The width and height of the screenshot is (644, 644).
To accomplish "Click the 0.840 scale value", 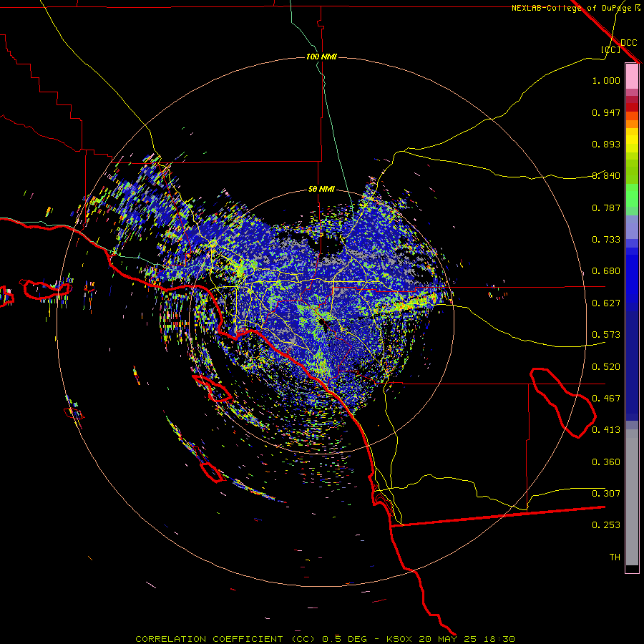I will (x=606, y=176).
